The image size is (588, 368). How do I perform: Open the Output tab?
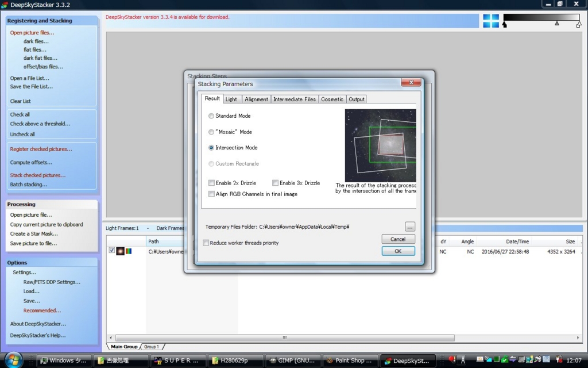[356, 99]
